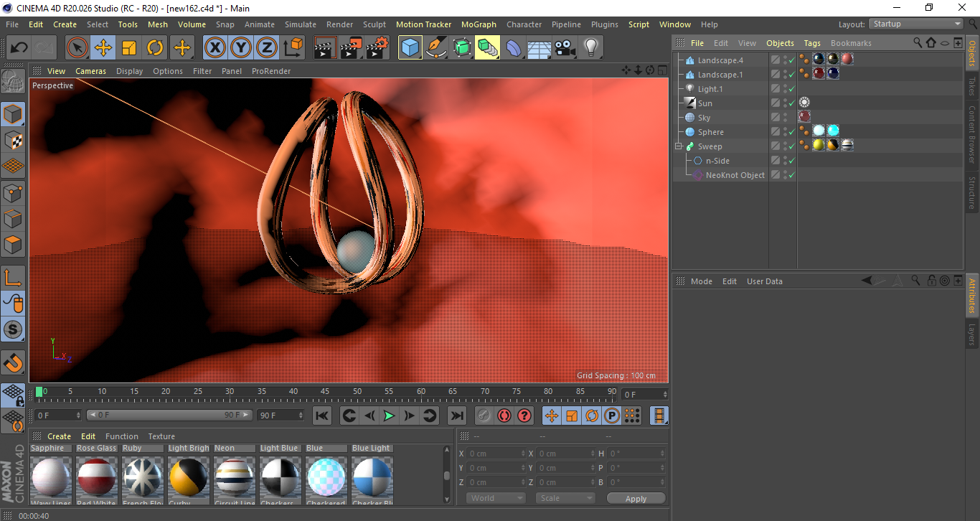The width and height of the screenshot is (980, 521).
Task: Click the Apply button in coordinates
Action: (636, 499)
